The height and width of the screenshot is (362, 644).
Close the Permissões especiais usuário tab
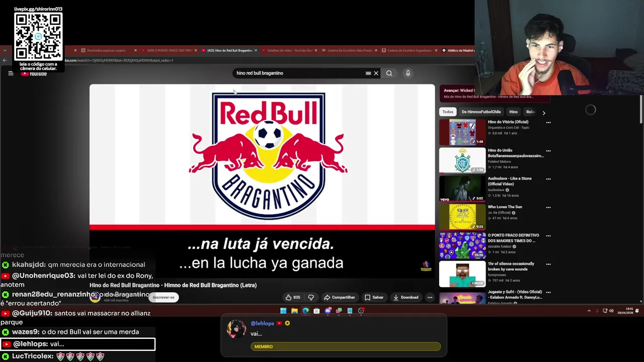pos(135,50)
